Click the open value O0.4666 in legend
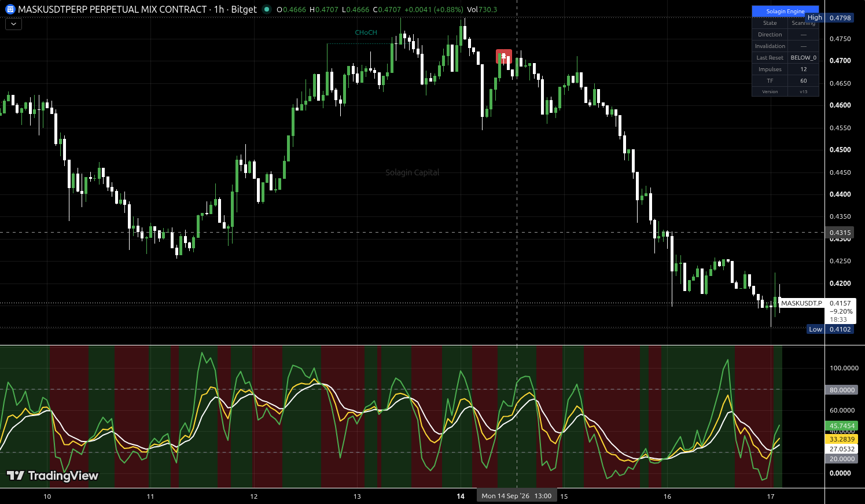The image size is (865, 504). point(292,9)
